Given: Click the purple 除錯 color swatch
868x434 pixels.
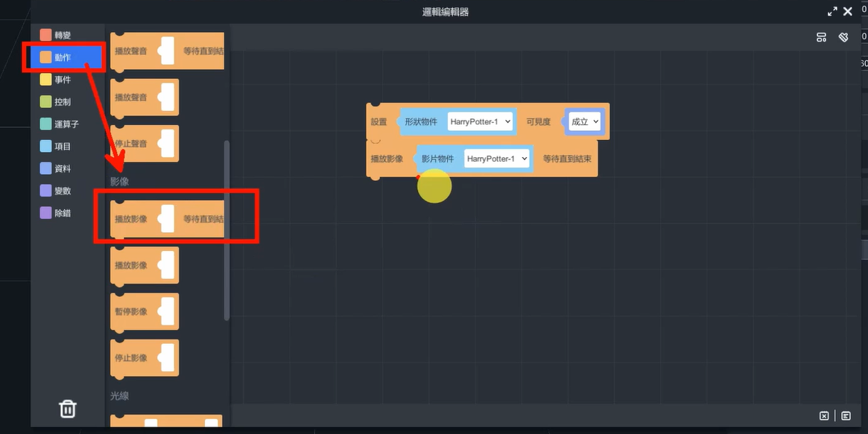Looking at the screenshot, I should point(45,213).
